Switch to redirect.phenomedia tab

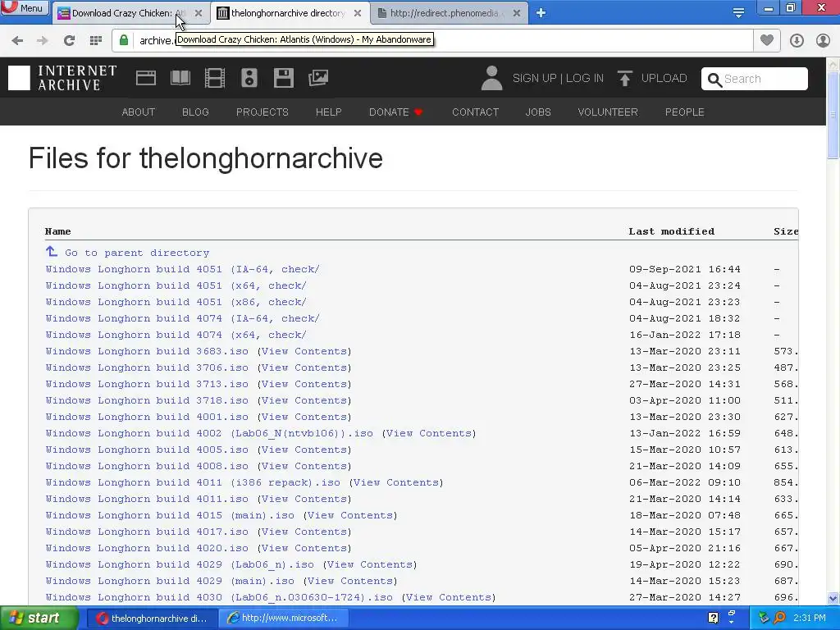tap(444, 13)
